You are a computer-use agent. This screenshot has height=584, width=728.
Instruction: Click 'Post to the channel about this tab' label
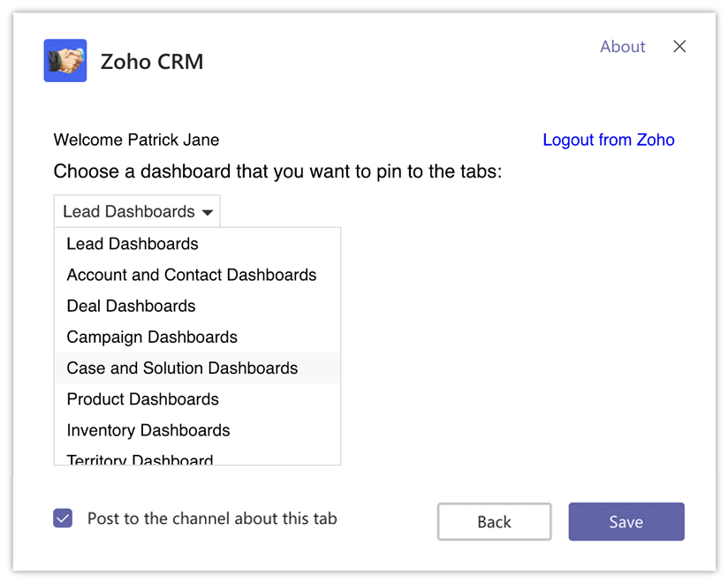tap(212, 519)
